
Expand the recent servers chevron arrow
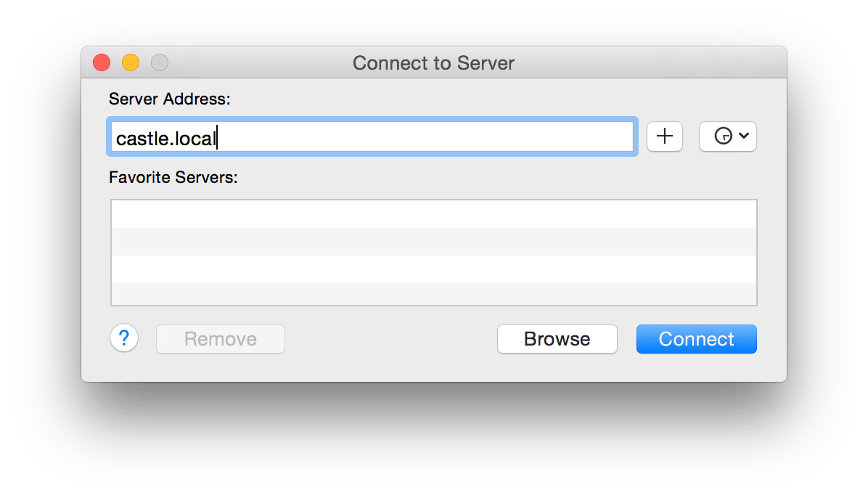(743, 136)
